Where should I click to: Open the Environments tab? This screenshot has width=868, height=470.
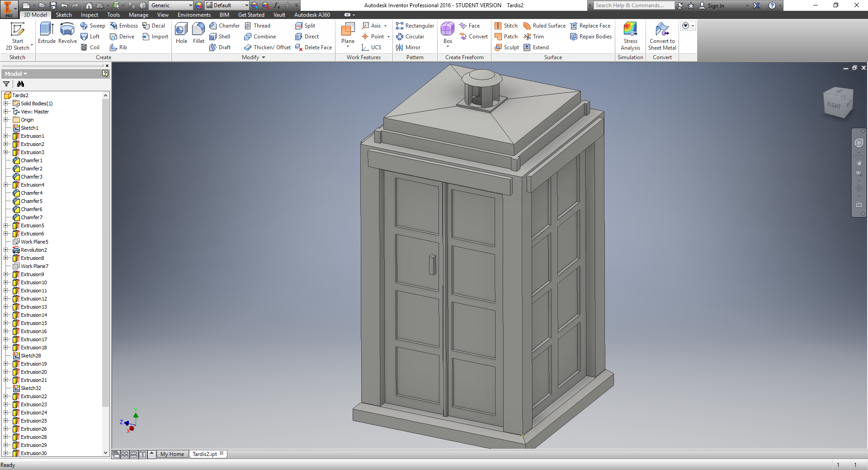coord(194,15)
